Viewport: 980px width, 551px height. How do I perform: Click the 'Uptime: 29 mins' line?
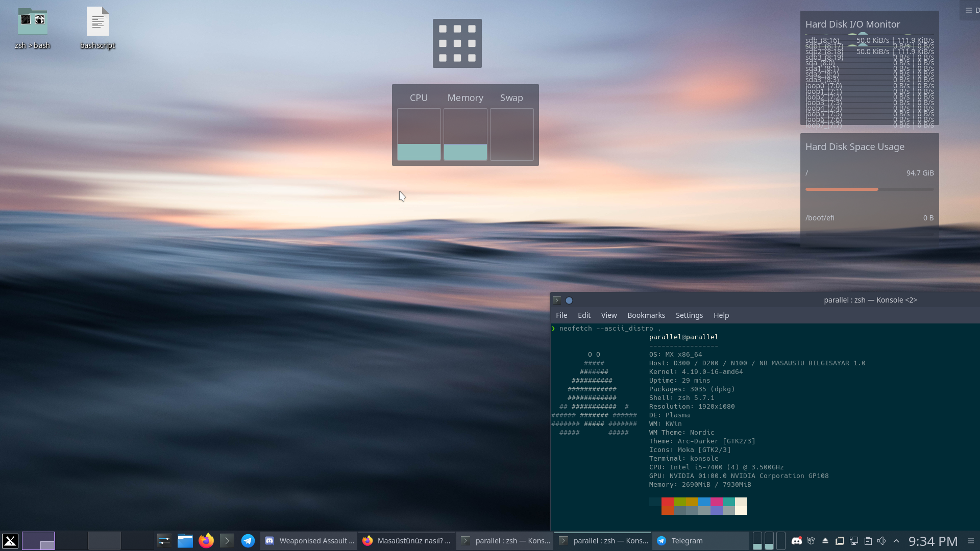(680, 381)
